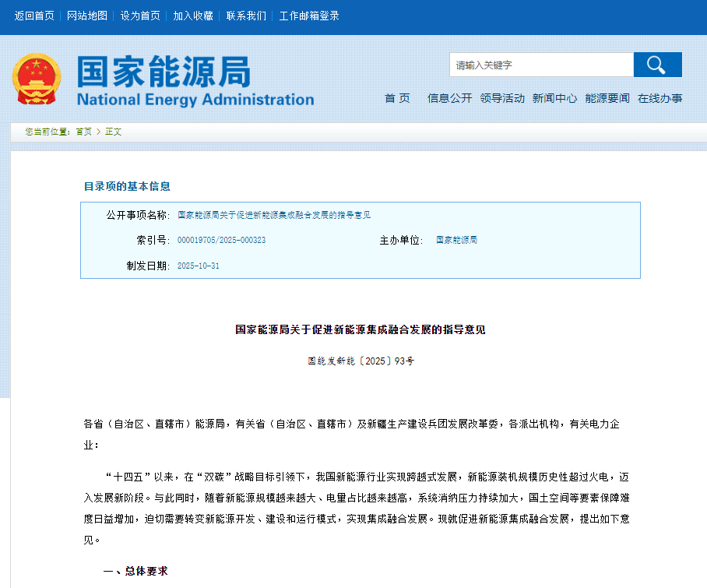Image resolution: width=707 pixels, height=588 pixels.
Task: Select 领导活动 in the navigation bar
Action: tap(501, 99)
